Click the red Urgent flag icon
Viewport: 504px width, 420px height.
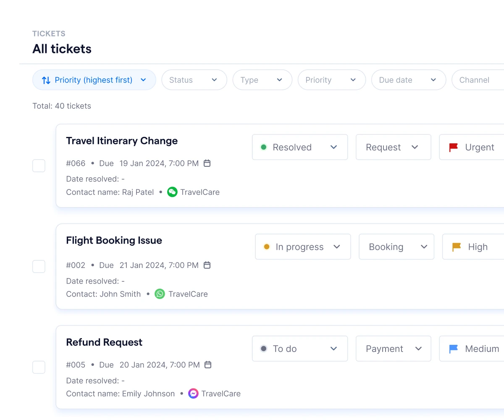click(453, 147)
